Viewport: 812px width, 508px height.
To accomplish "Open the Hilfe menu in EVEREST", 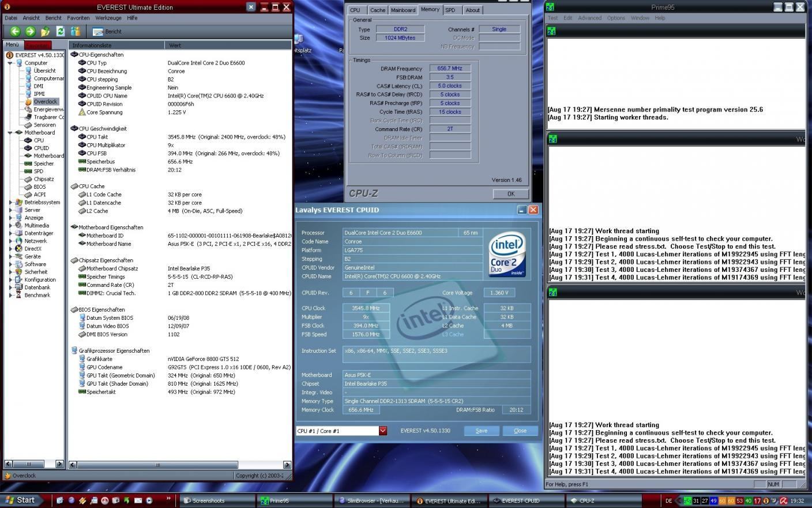I will click(x=132, y=18).
